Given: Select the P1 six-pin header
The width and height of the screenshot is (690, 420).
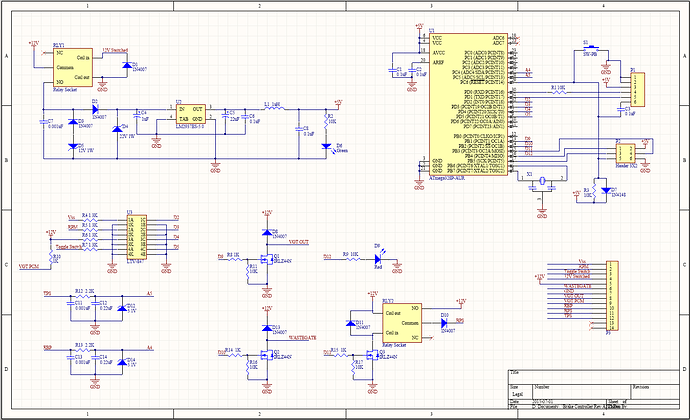Looking at the screenshot, I should pos(637,89).
